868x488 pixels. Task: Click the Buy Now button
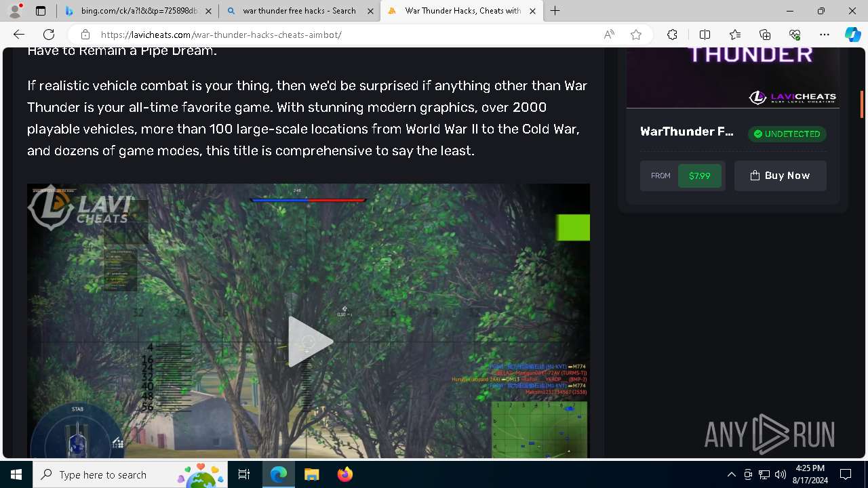(780, 176)
